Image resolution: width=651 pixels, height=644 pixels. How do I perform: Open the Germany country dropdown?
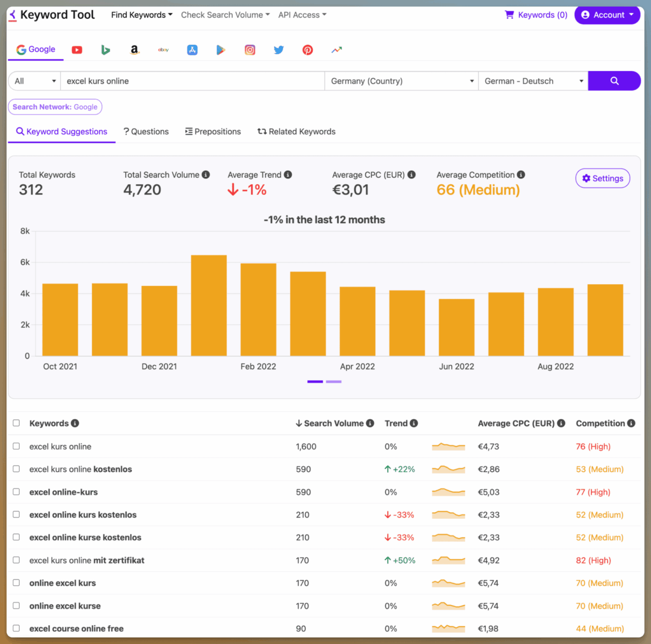click(401, 81)
